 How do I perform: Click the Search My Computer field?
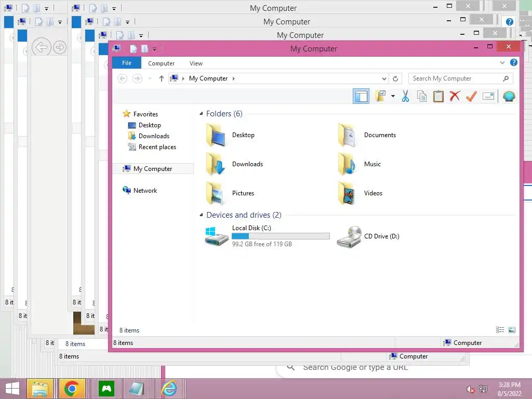(460, 78)
